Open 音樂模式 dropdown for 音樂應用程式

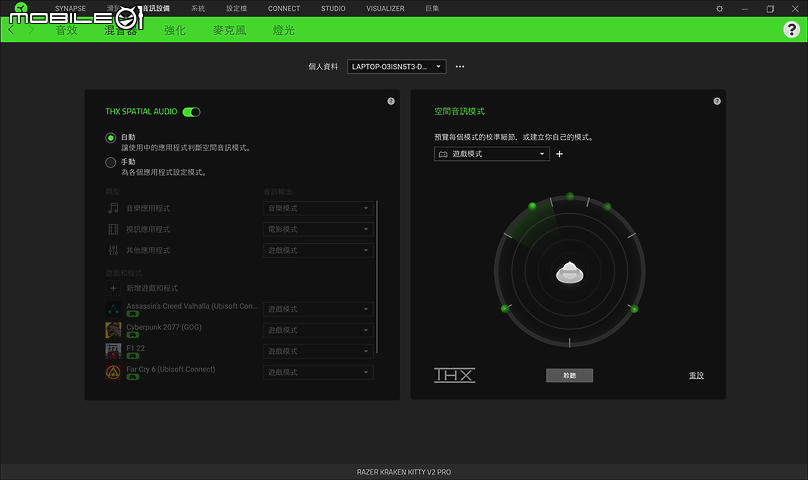[x=318, y=208]
